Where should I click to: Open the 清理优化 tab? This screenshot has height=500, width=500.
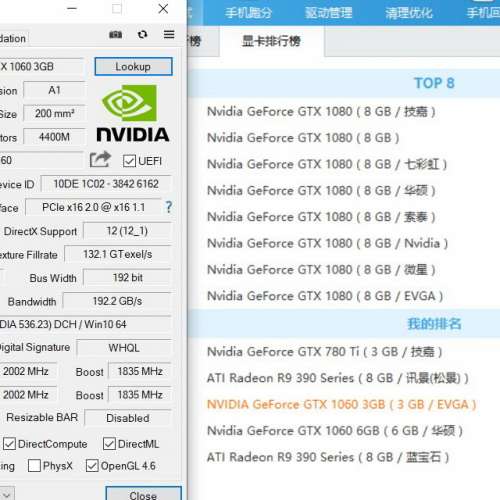409,13
